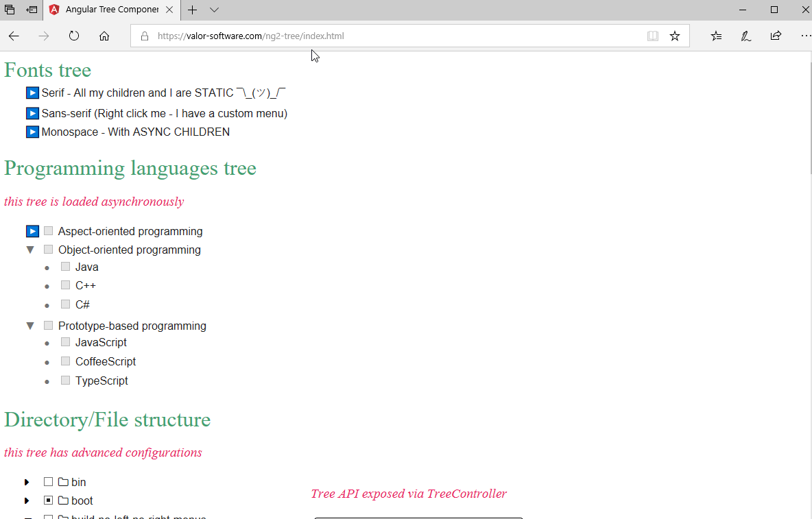Select the C# tree item

(82, 305)
